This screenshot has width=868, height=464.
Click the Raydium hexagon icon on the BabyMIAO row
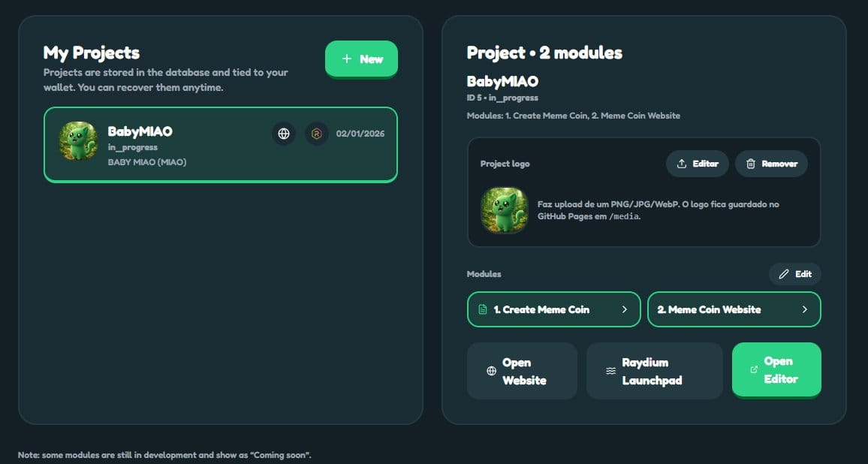(x=317, y=134)
